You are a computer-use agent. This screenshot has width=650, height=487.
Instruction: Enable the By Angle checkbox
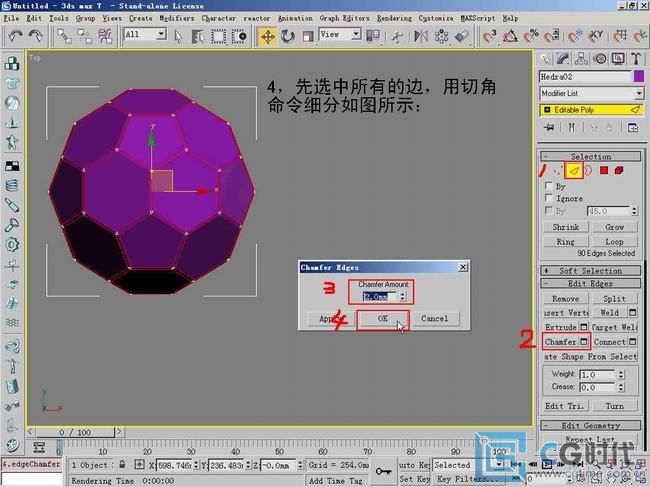click(x=549, y=211)
